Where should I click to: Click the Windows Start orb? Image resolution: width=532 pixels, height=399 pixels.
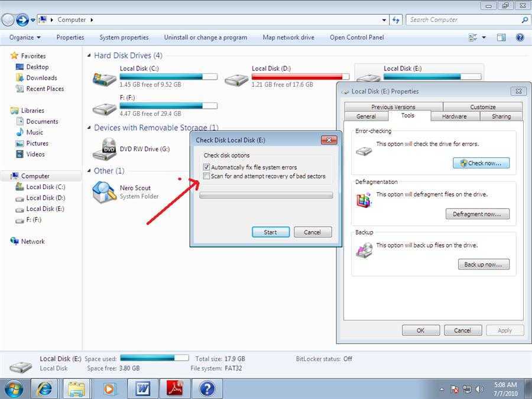point(13,389)
